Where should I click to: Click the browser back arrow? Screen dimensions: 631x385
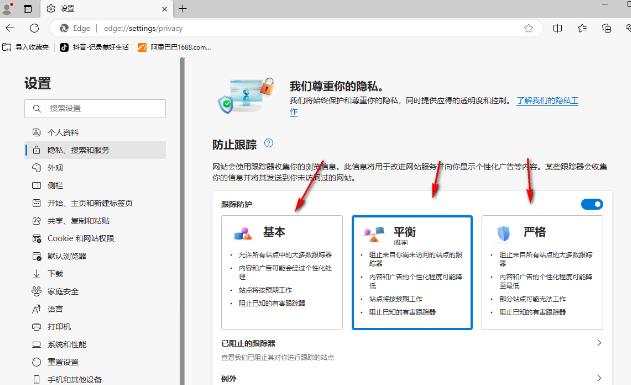pos(10,28)
